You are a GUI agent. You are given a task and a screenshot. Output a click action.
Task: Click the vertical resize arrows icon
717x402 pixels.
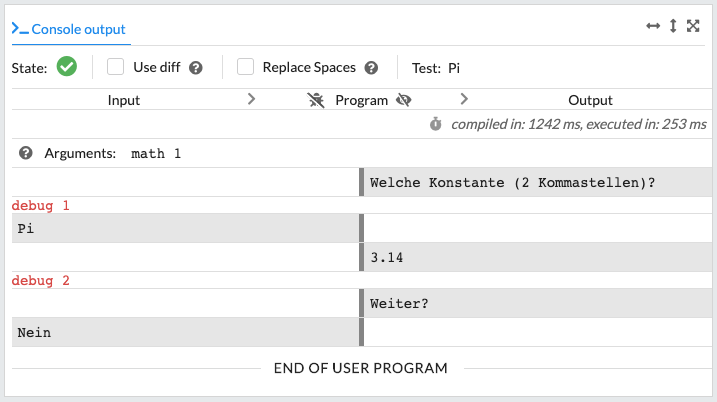(673, 27)
